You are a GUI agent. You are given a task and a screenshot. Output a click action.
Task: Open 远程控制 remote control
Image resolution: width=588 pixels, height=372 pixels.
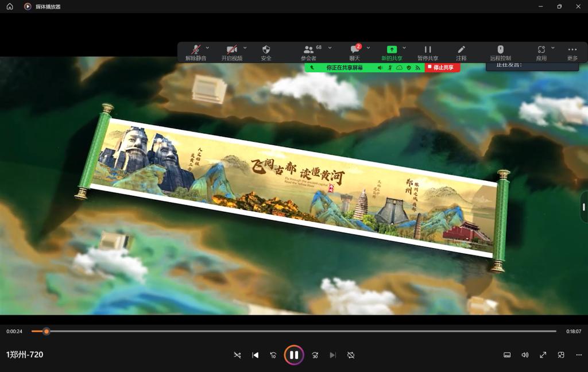500,51
